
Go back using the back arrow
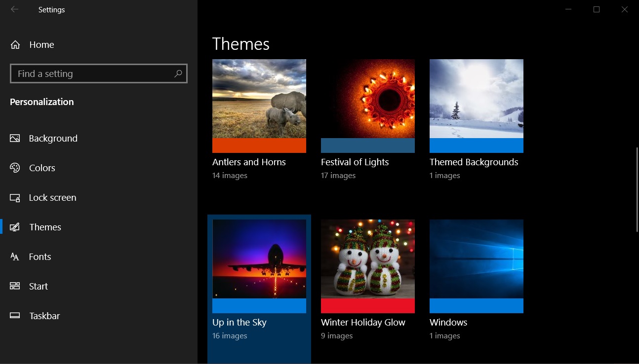(x=14, y=9)
